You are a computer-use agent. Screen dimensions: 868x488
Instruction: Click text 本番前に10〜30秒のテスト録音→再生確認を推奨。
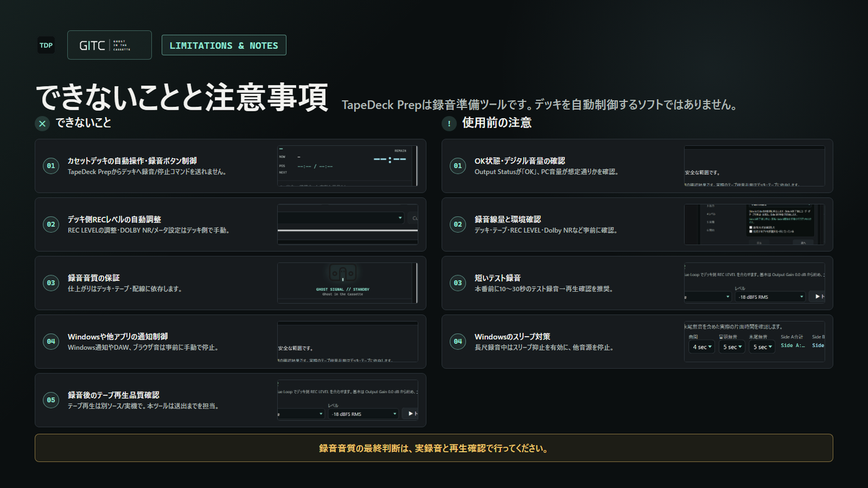pyautogui.click(x=544, y=289)
